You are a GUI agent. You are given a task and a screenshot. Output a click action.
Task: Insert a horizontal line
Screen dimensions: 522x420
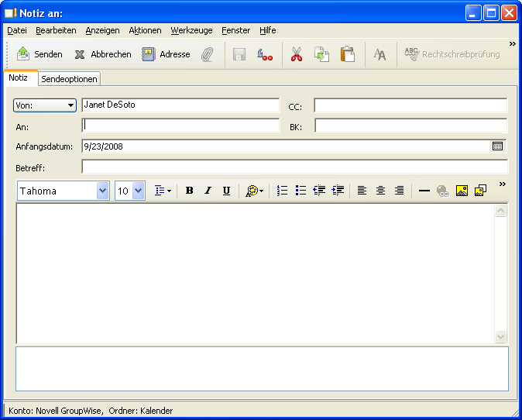(x=424, y=191)
